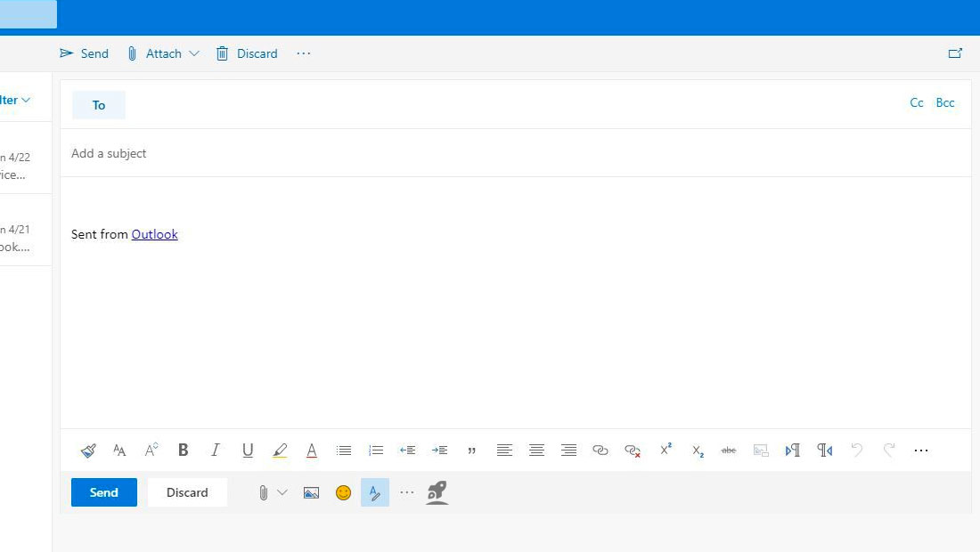Screen dimensions: 980x552
Task: Expand the top Attach chevron
Action: tap(194, 53)
